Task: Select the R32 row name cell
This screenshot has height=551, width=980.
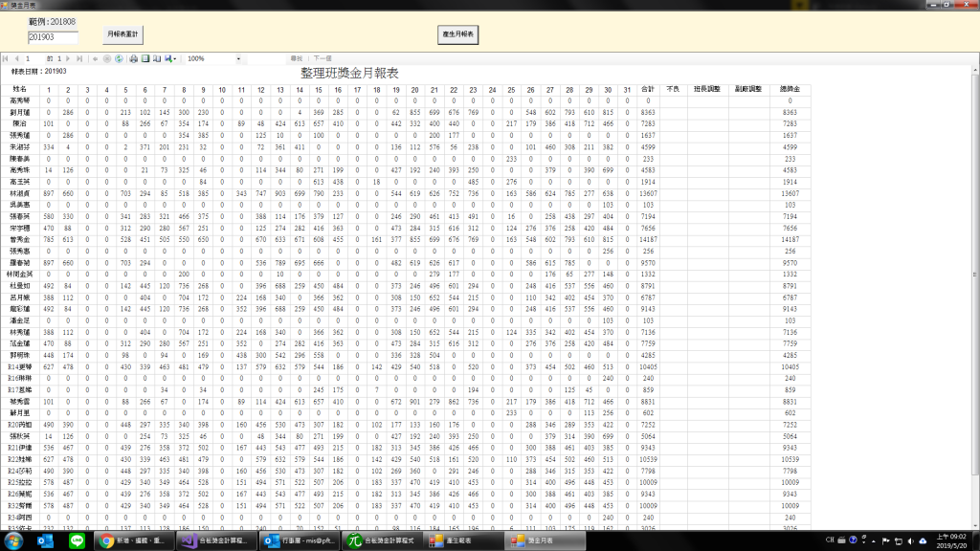Action: coord(20,506)
